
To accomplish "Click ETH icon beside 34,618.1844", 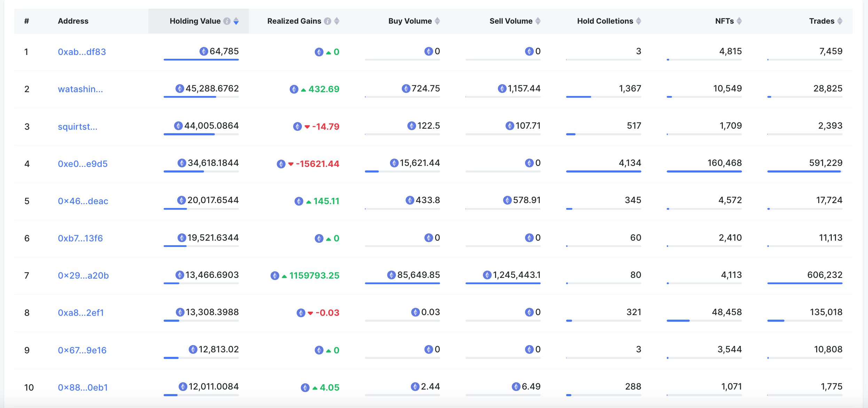I will [182, 163].
